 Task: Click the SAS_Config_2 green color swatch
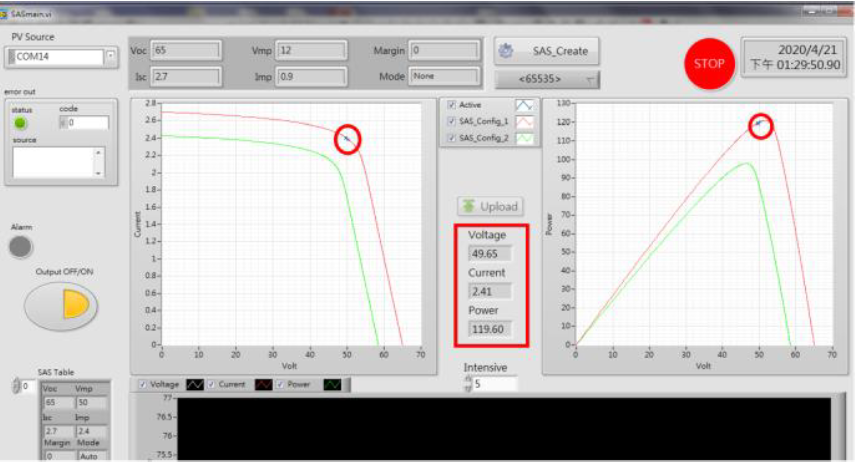point(525,139)
